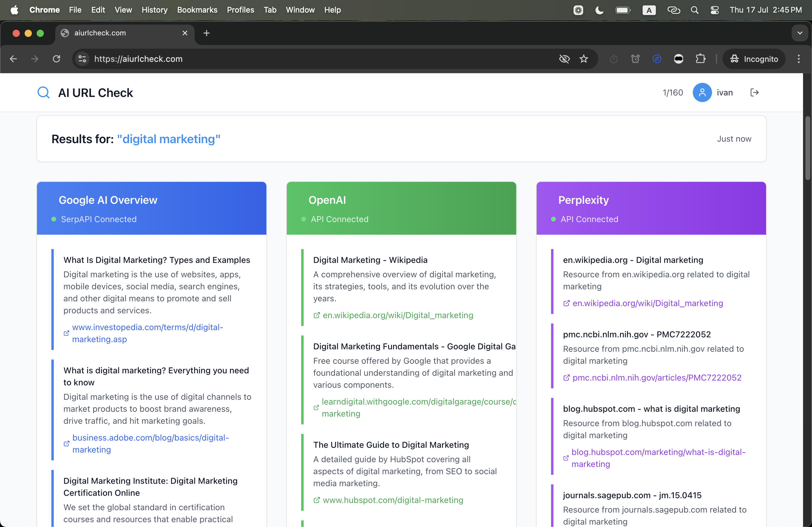
Task: Open the Apple menu
Action: [x=14, y=10]
